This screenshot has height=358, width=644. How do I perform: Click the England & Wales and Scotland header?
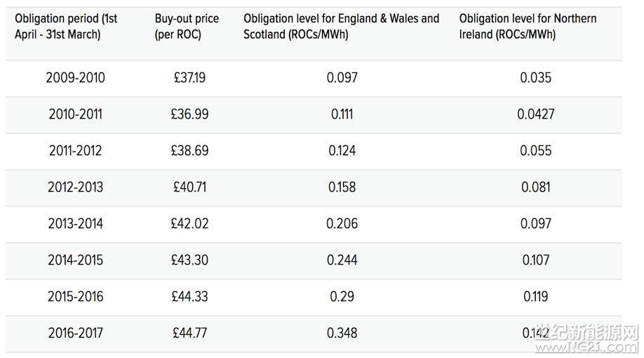(341, 26)
